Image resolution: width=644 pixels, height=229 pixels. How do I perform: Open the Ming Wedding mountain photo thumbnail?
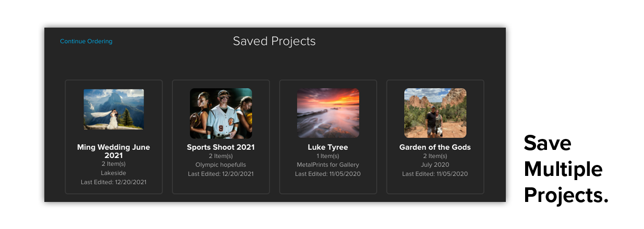[x=114, y=109]
